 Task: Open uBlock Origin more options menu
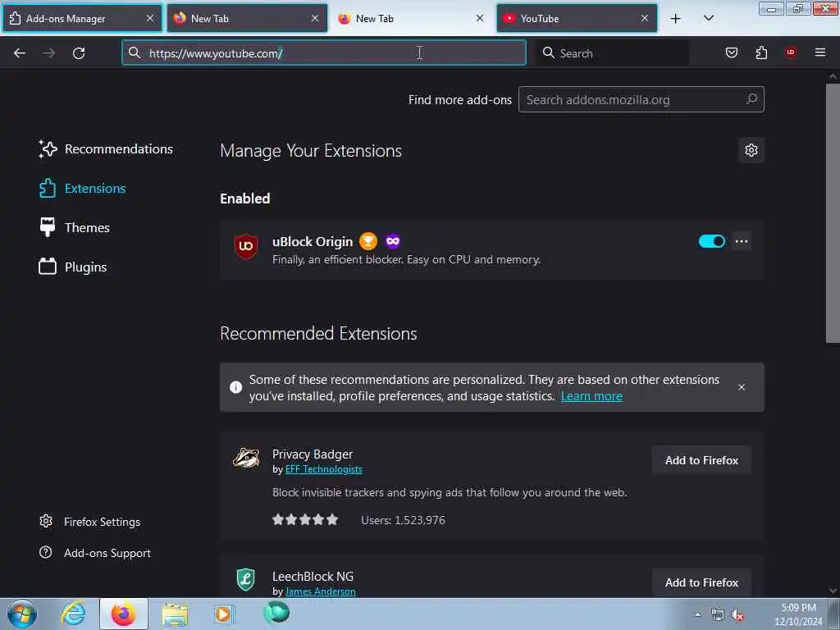742,241
